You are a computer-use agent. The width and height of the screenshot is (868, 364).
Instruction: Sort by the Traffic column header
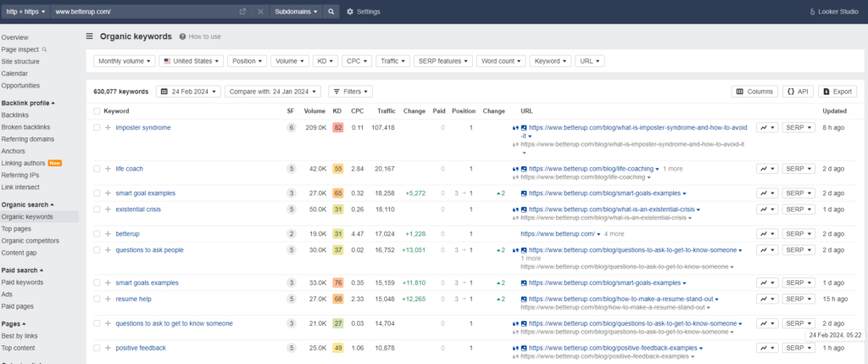point(386,111)
